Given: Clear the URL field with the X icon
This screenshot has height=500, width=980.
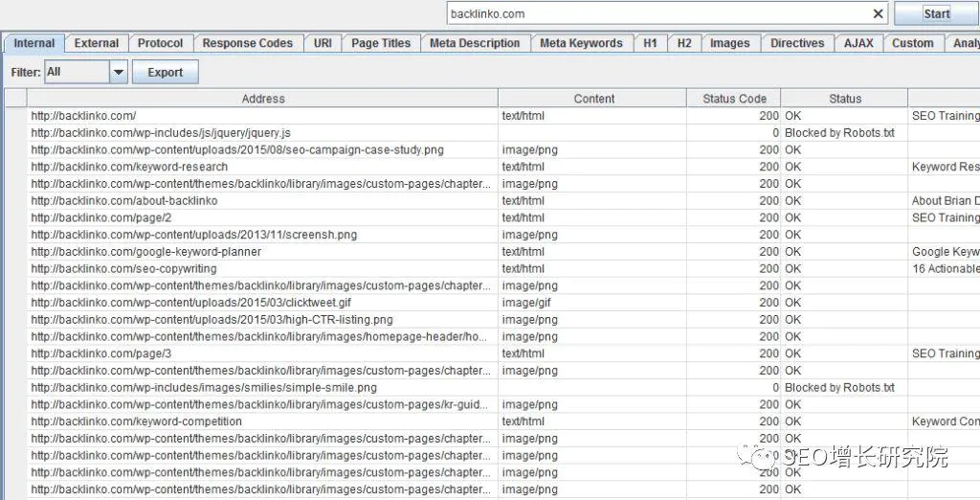Looking at the screenshot, I should (878, 14).
